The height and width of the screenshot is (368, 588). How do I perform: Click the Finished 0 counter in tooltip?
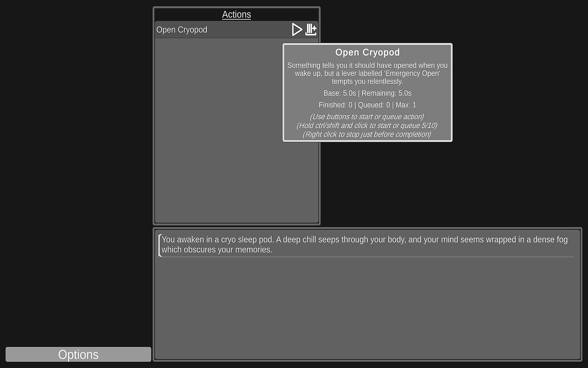(x=335, y=105)
